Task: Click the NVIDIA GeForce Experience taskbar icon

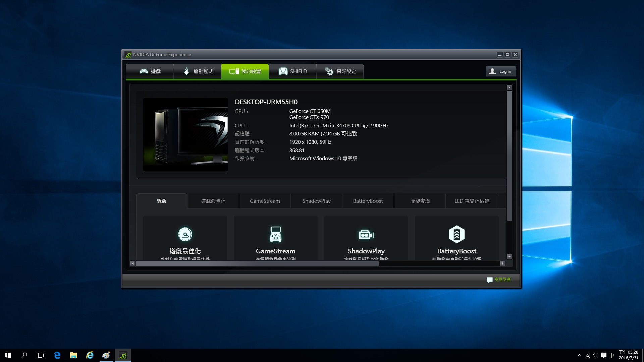Action: tap(123, 355)
